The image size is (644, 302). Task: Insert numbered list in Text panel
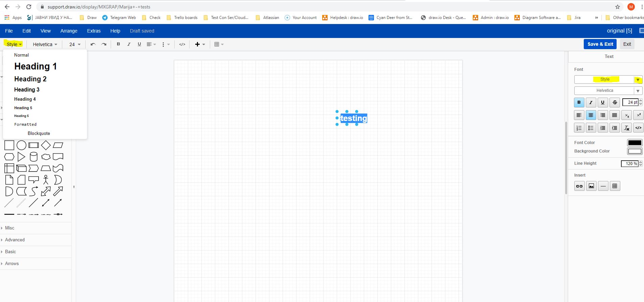(579, 128)
